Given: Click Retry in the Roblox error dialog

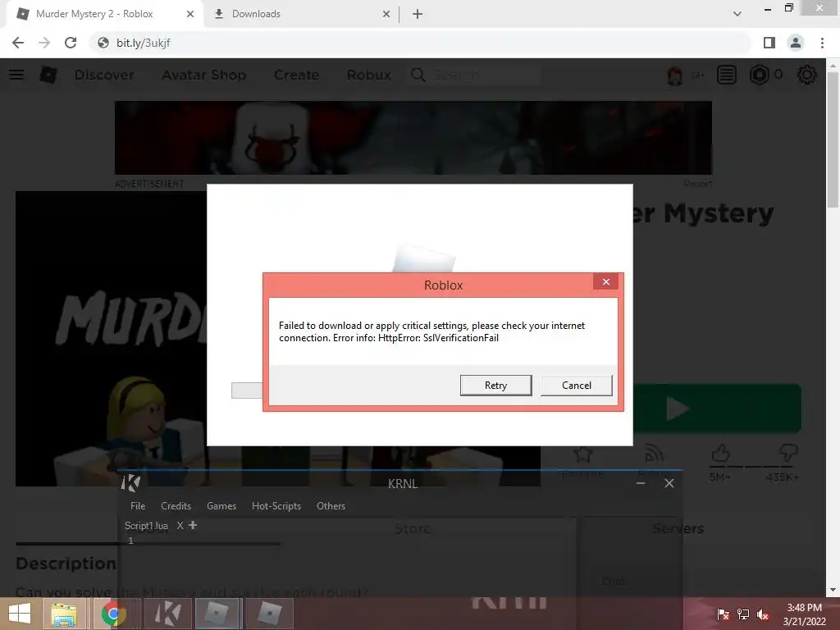Looking at the screenshot, I should 495,386.
